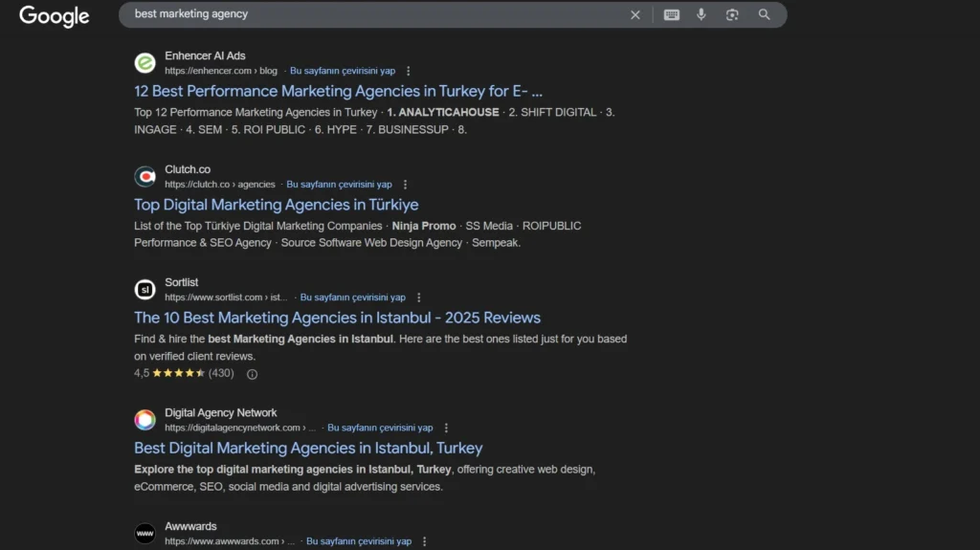This screenshot has height=550, width=980.
Task: Click the 'Sortlist' site name
Action: point(181,282)
